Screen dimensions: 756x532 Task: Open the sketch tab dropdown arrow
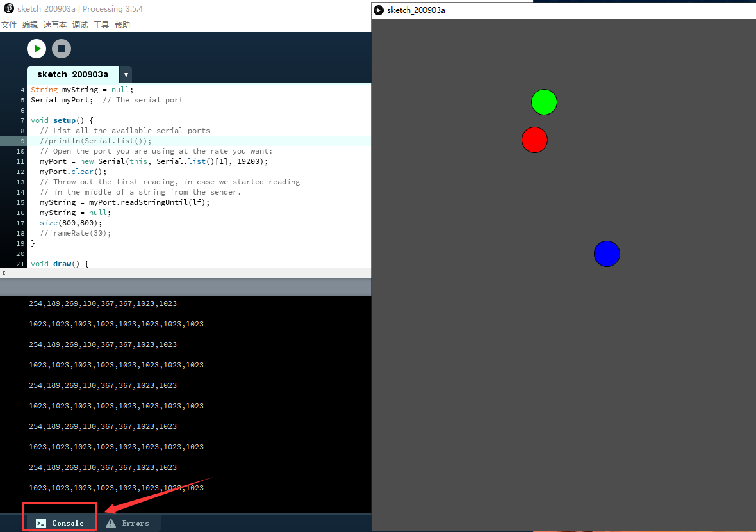click(x=126, y=75)
